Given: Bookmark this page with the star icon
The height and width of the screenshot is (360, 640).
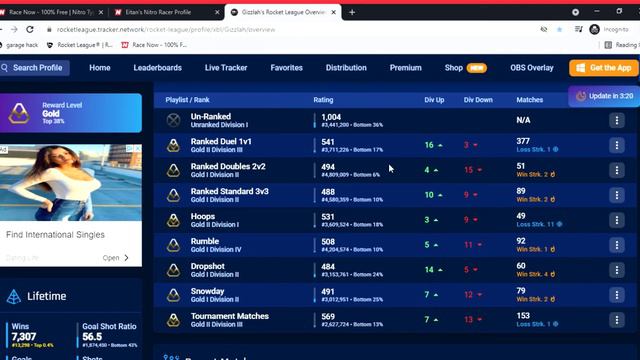Looking at the screenshot, I should (x=560, y=29).
